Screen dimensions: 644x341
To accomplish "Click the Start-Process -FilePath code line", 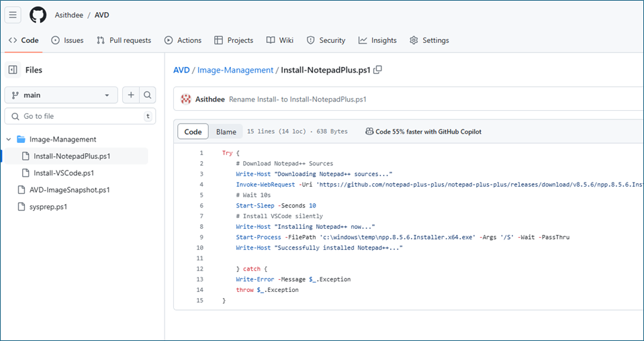I will tap(402, 237).
